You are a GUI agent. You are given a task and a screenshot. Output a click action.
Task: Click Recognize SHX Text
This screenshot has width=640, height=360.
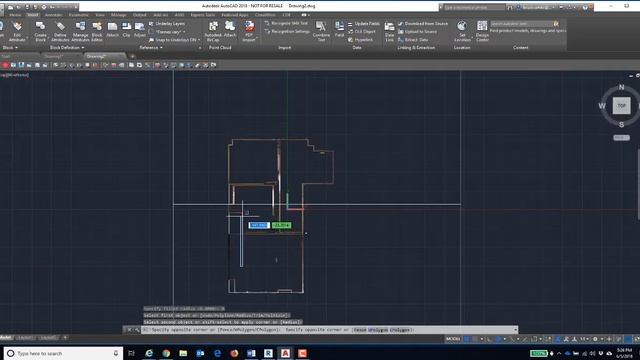286,24
